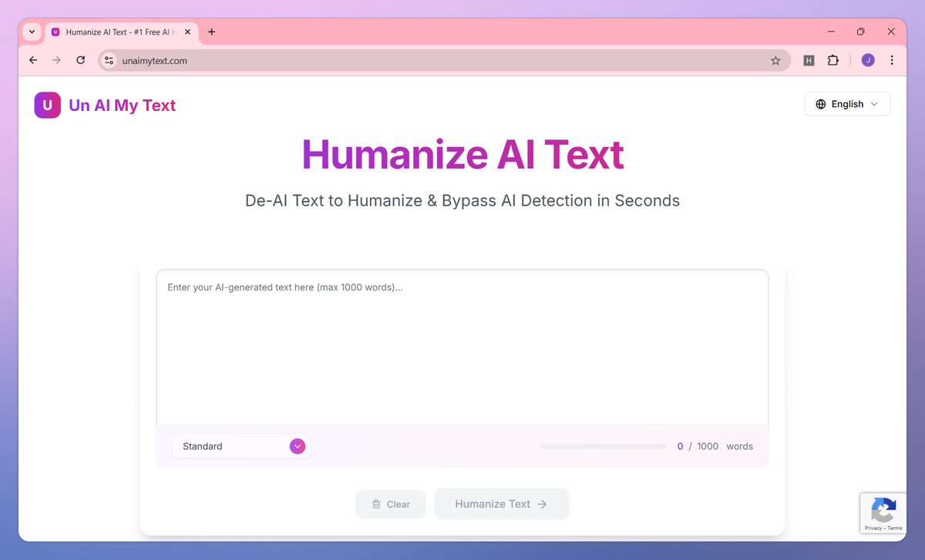Image resolution: width=925 pixels, height=560 pixels.
Task: Open the reCAPTCHA Privacy link
Action: coord(873,528)
